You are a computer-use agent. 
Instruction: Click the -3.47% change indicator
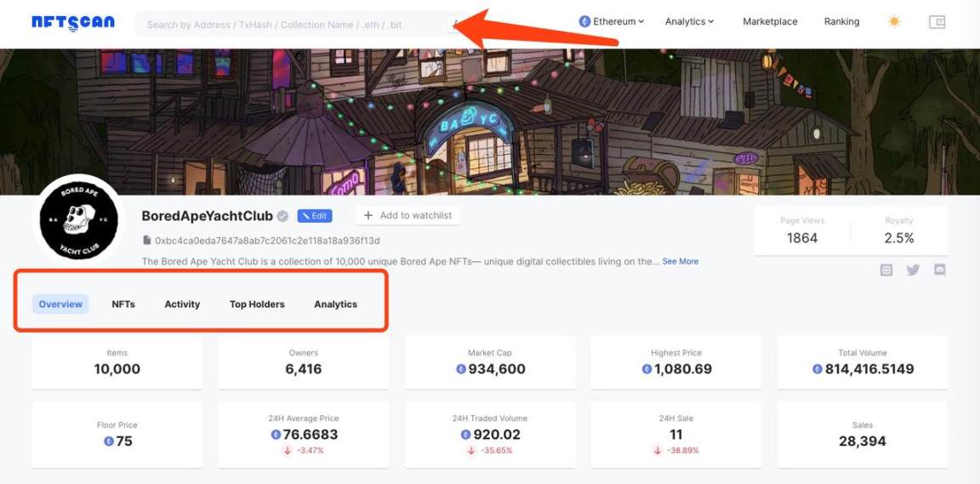click(303, 450)
